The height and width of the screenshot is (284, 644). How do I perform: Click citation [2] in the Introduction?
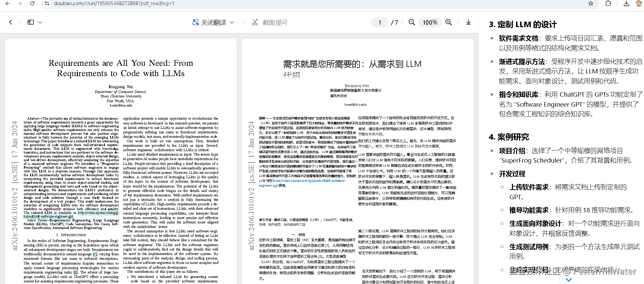point(76,272)
